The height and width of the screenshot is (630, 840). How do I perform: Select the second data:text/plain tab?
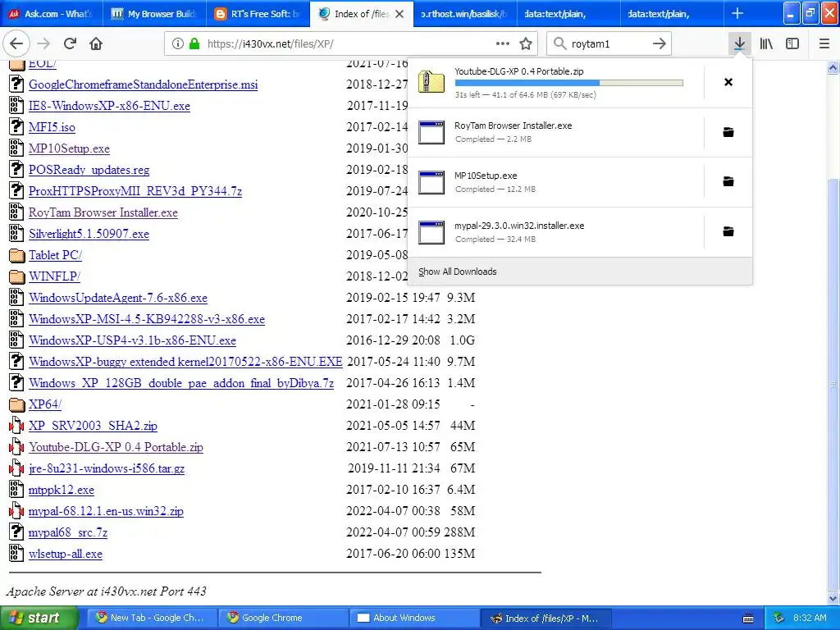click(671, 14)
